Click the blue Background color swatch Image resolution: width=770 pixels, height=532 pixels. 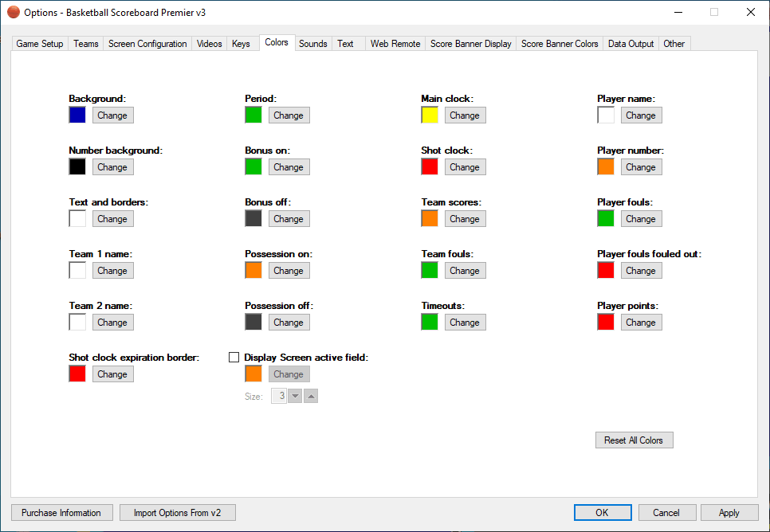point(77,115)
